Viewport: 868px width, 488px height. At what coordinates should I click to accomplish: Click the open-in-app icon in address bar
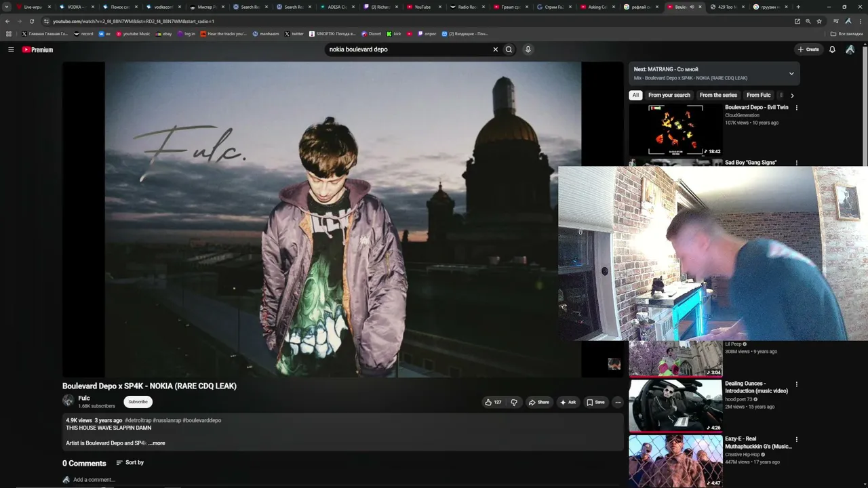tap(797, 21)
